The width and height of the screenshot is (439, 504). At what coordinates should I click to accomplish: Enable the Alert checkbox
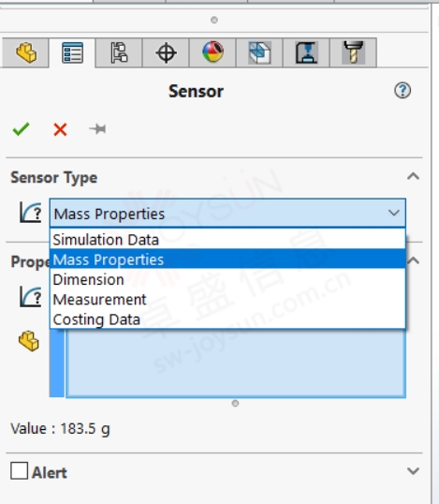tap(19, 471)
